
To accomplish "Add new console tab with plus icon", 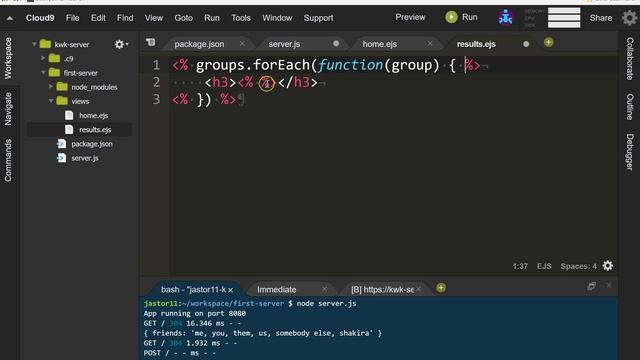I will 441,288.
